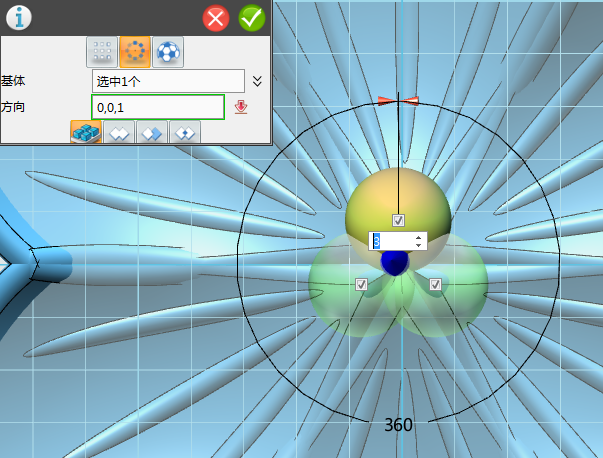Toggle the checkbox on right green sphere
Screen dimensions: 603x458
[x=435, y=285]
